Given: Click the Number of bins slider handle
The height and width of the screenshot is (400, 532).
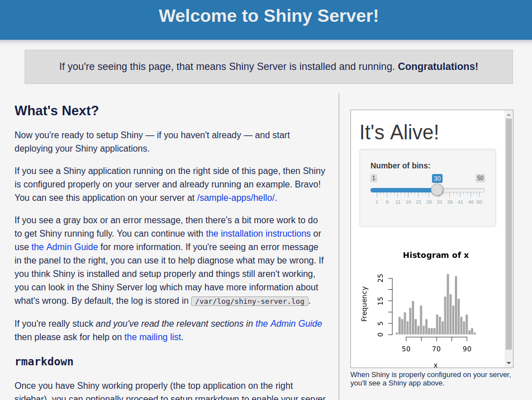Looking at the screenshot, I should 437,190.
